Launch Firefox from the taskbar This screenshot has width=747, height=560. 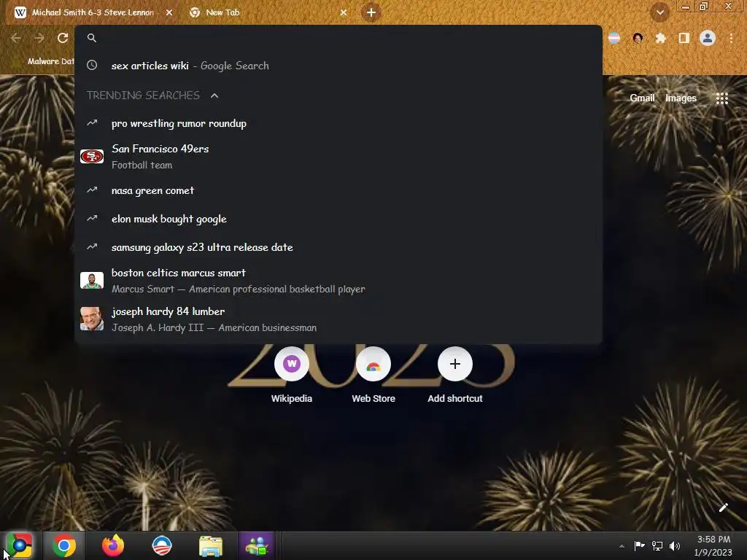coord(113,545)
